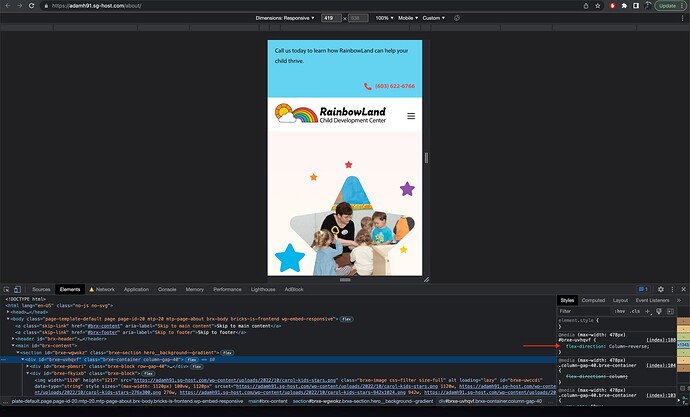Open the Custom throttling dropdown

tap(433, 18)
